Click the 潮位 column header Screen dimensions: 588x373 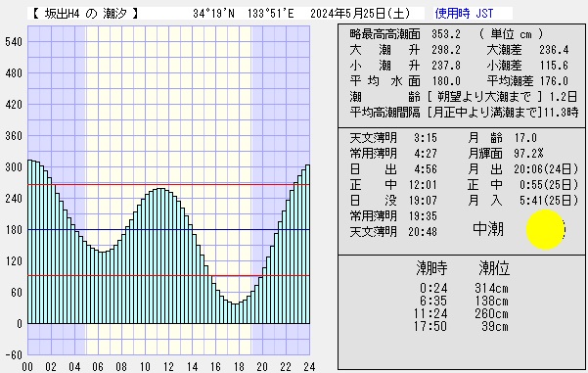tap(494, 268)
